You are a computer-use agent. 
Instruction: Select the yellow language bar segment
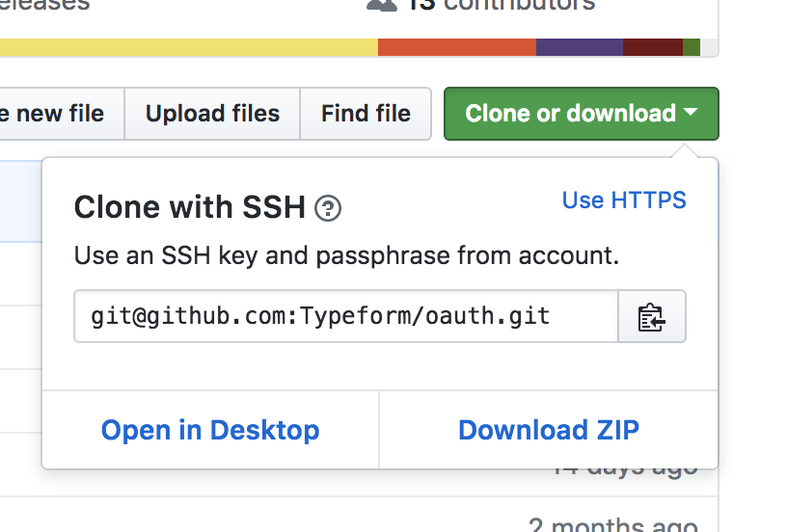click(189, 47)
